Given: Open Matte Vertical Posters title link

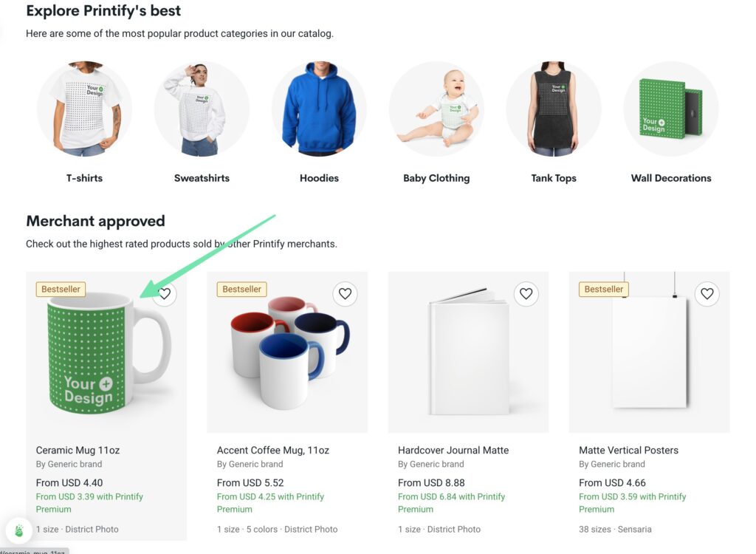Looking at the screenshot, I should [628, 450].
